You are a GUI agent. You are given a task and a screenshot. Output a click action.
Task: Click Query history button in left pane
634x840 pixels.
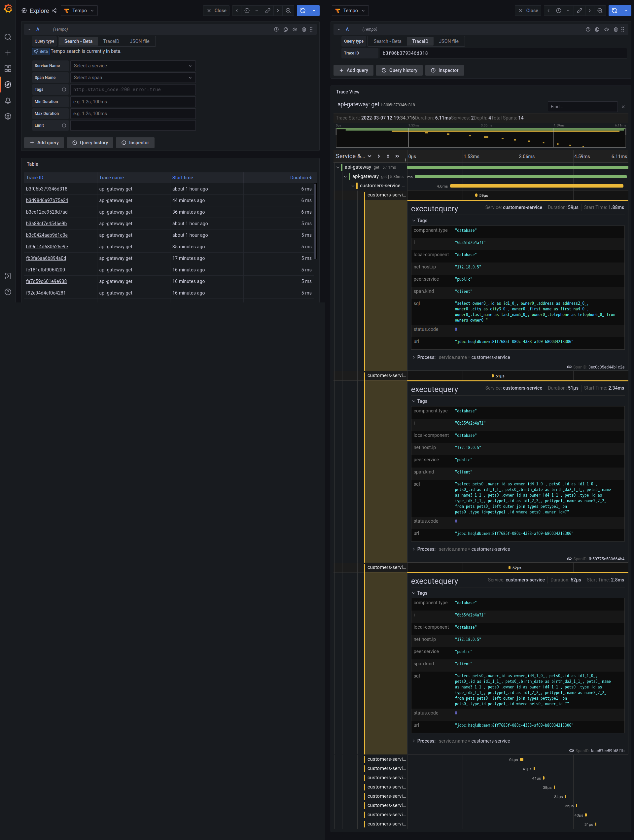90,143
